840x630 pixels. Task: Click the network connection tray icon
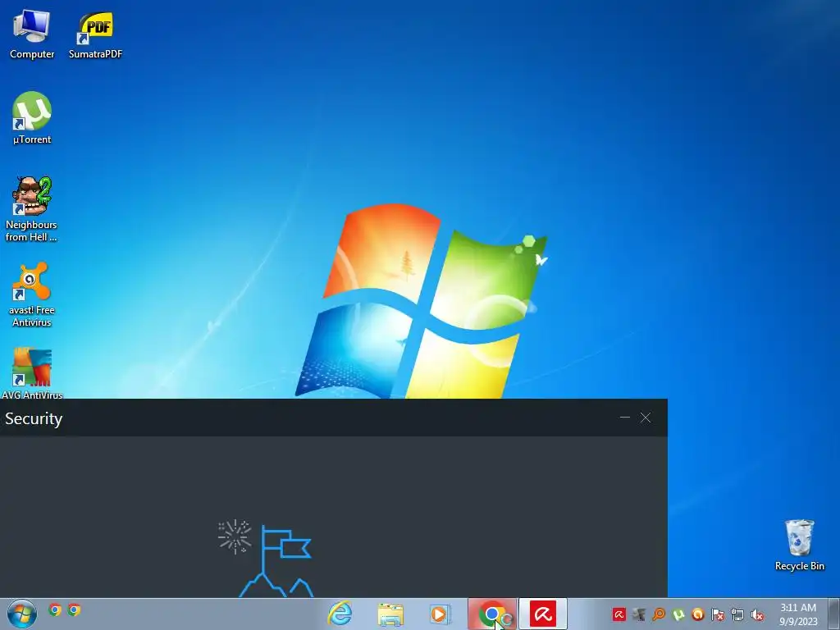(737, 614)
